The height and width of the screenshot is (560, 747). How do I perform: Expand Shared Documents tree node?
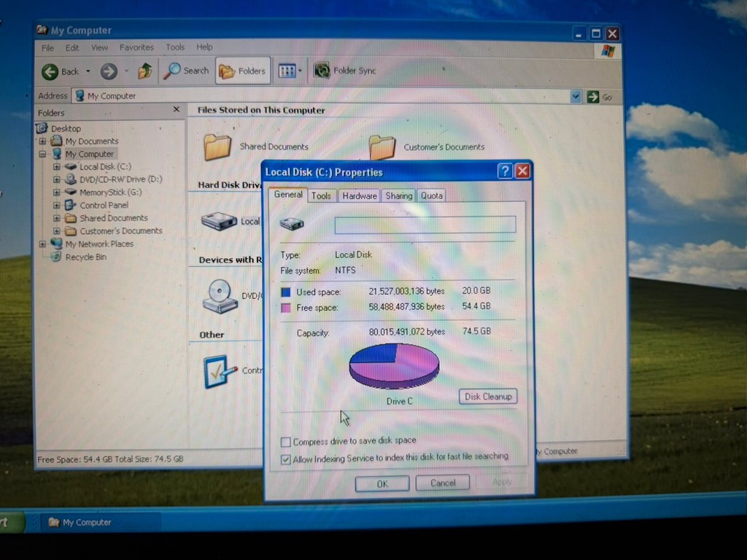tap(56, 218)
